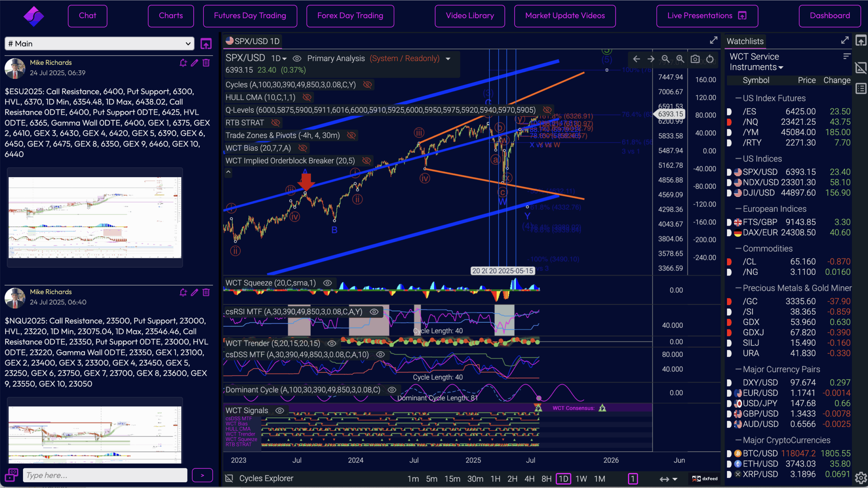Screen dimensions: 868x488
Task: Click hide-panel icon in right sidebar
Action: [861, 68]
